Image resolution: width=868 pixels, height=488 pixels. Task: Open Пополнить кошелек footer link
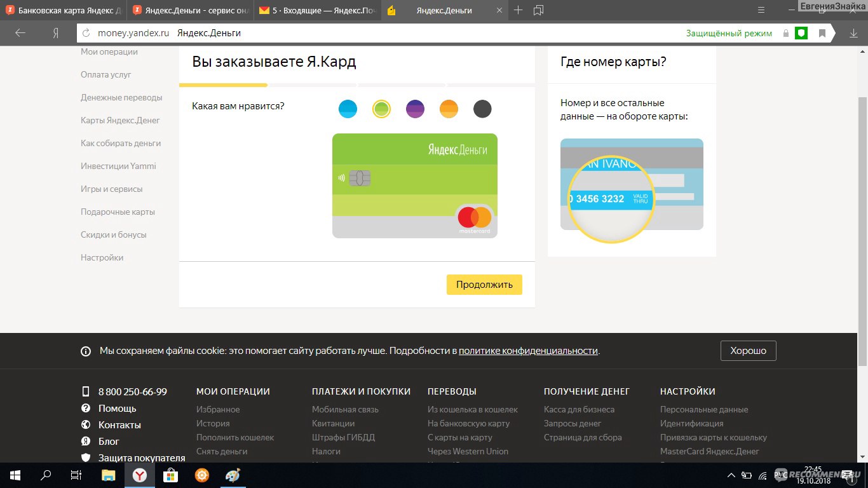[x=235, y=438]
